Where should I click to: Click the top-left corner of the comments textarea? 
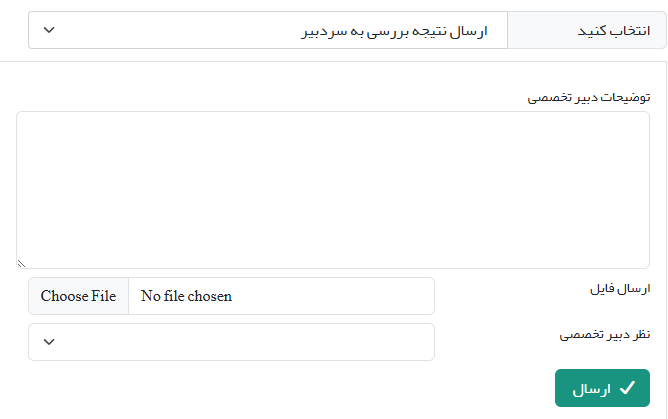(x=22, y=117)
